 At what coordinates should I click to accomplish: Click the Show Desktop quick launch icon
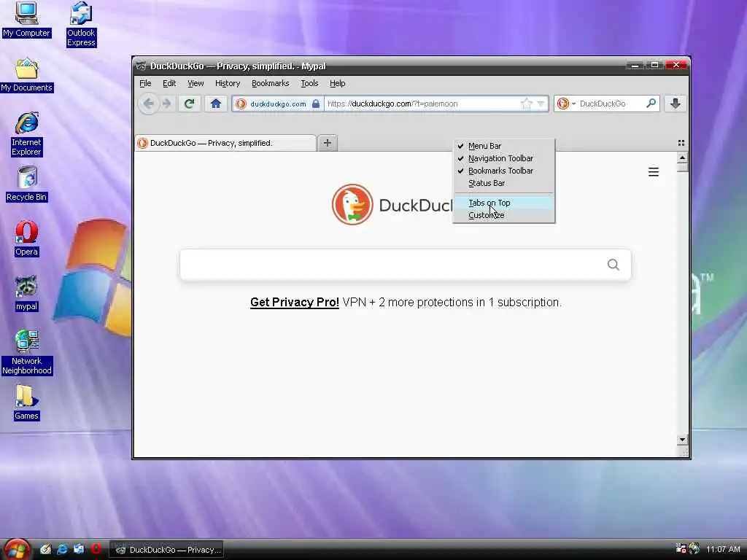pyautogui.click(x=45, y=549)
